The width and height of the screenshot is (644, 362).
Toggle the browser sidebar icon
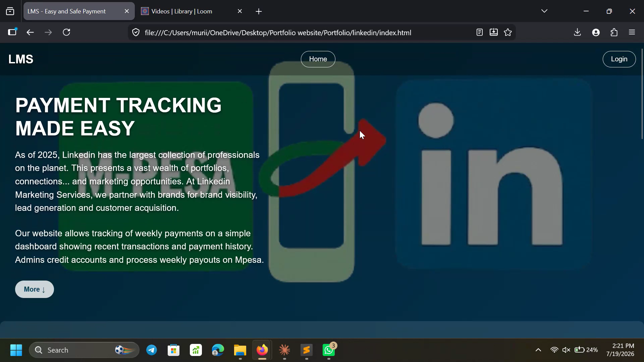12,32
